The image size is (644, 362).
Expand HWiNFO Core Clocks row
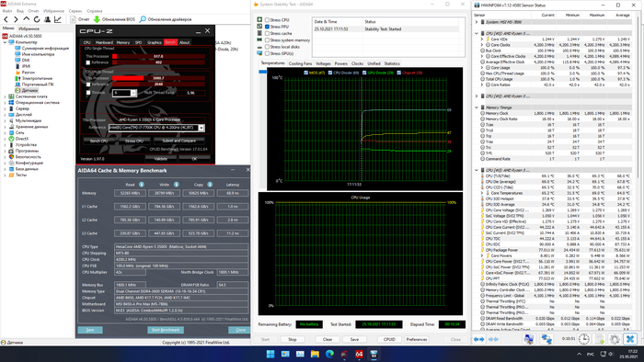(482, 45)
